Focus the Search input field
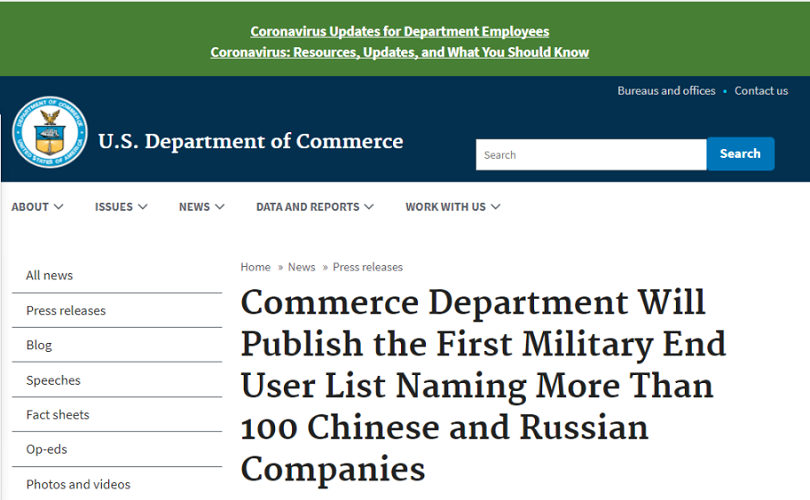The image size is (810, 500). [591, 154]
